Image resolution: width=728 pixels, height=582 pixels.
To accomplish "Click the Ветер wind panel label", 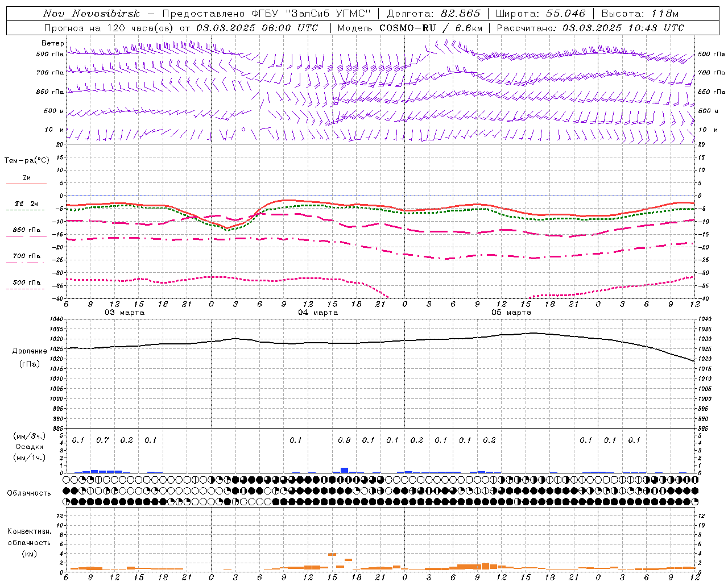I will click(x=53, y=43).
